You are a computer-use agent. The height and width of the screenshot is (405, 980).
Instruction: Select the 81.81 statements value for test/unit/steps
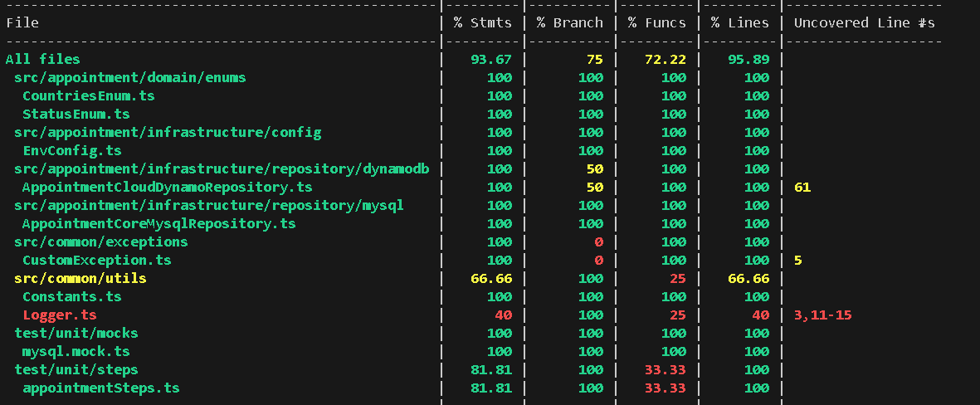(491, 369)
